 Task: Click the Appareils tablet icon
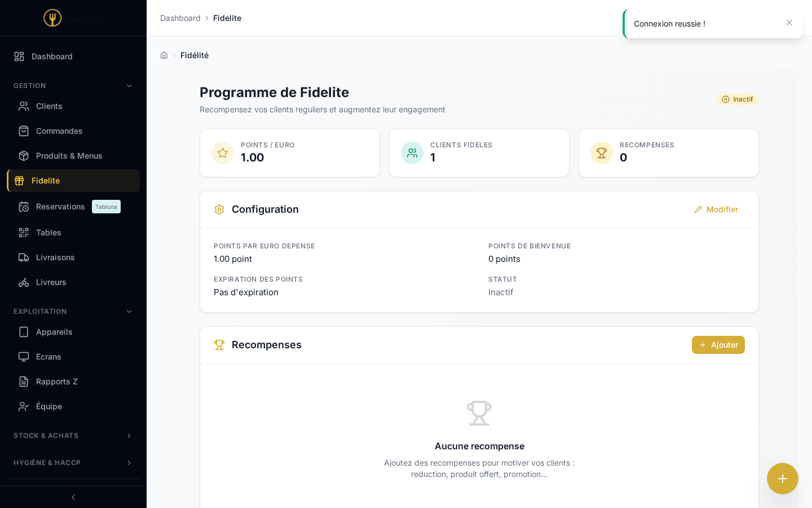(x=24, y=332)
